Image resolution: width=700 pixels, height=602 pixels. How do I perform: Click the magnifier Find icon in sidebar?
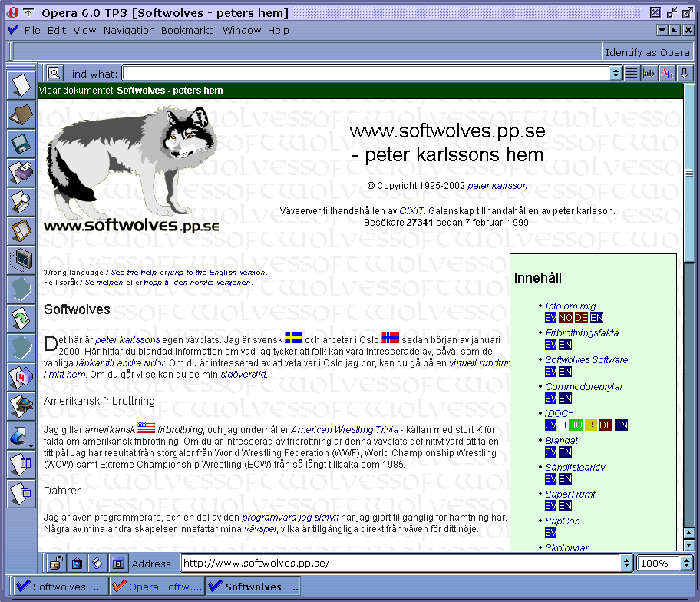(21, 202)
